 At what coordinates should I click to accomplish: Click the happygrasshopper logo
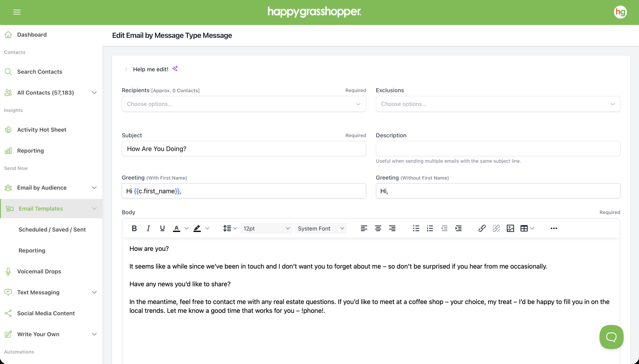tap(314, 12)
